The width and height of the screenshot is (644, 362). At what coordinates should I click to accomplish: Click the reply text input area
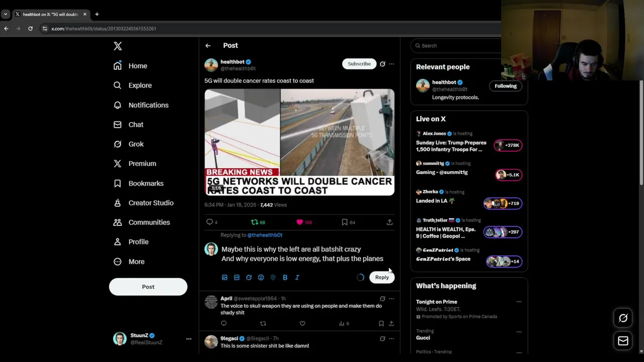pos(302,254)
